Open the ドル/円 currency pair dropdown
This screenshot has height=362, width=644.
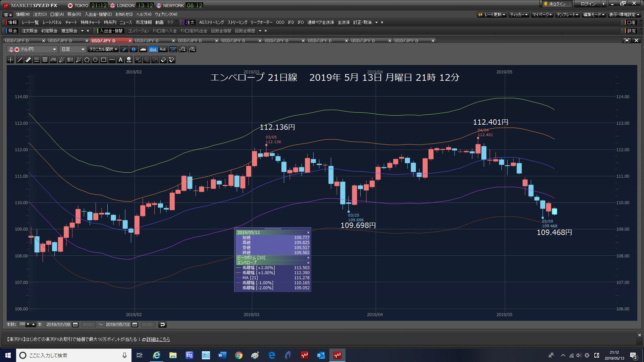[32, 49]
